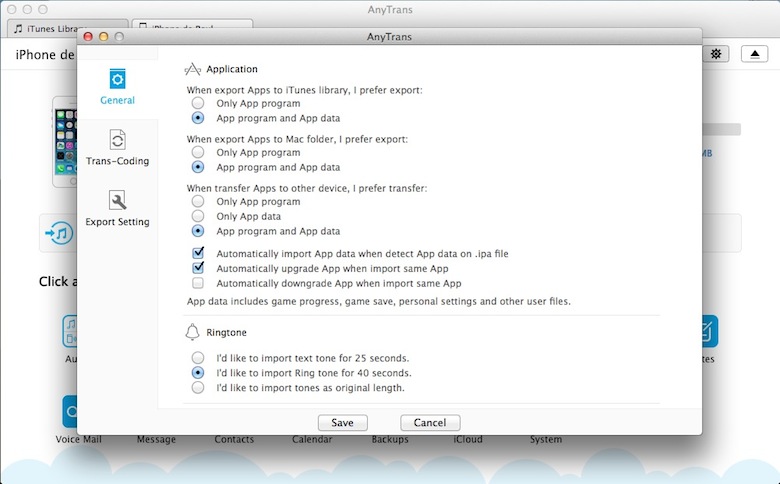
Task: Click the Voice Mail icon in main window
Action: pos(70,411)
